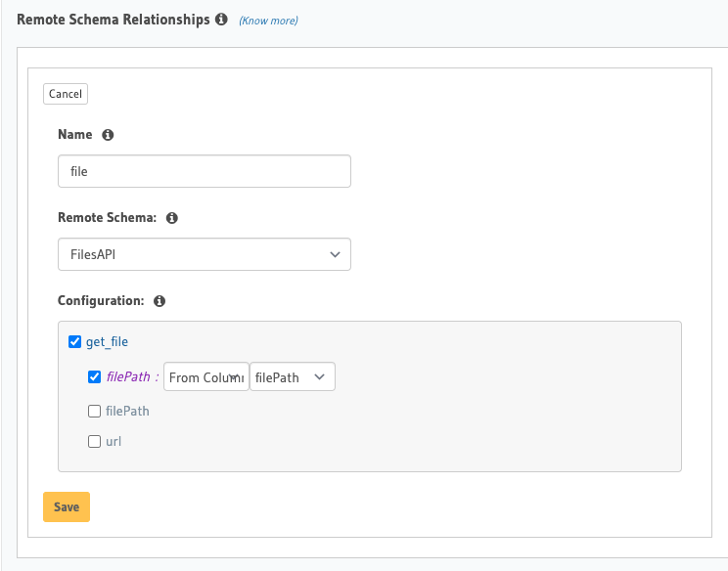The image size is (728, 571).
Task: Uncheck the purple filePath argument checkbox
Action: coord(95,377)
